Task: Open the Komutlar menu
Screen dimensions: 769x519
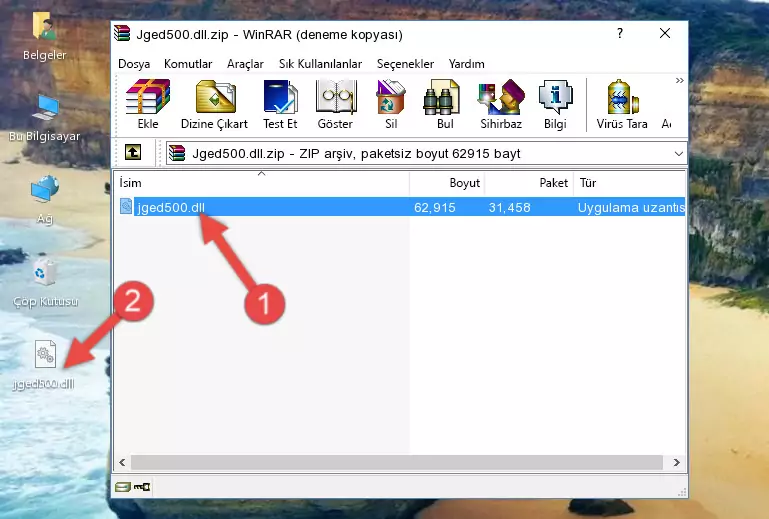Action: click(x=188, y=64)
